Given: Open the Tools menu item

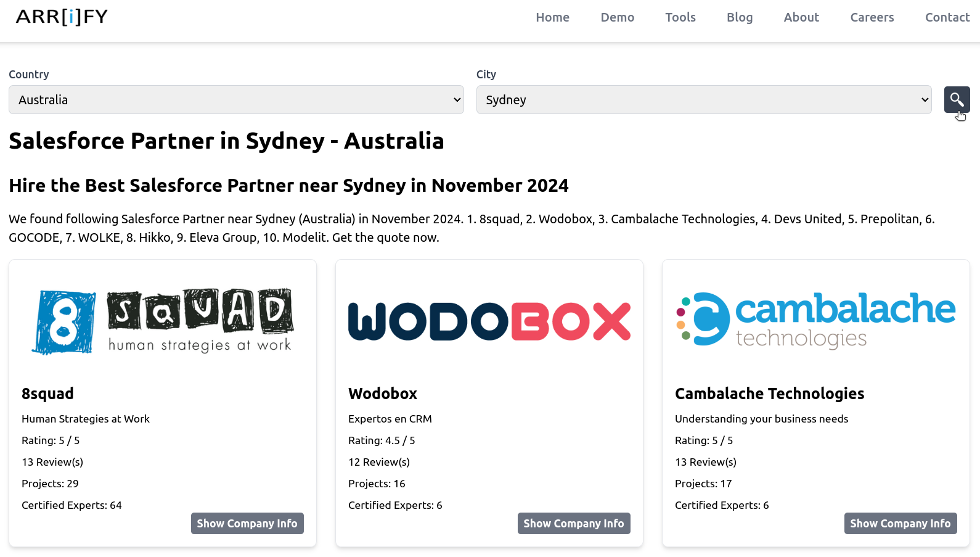Looking at the screenshot, I should (680, 17).
